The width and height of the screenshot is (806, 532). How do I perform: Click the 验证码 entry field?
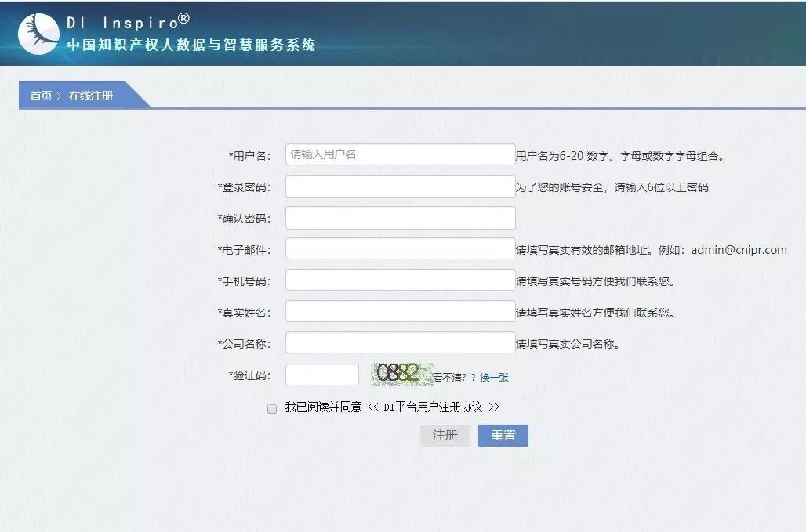pyautogui.click(x=322, y=375)
